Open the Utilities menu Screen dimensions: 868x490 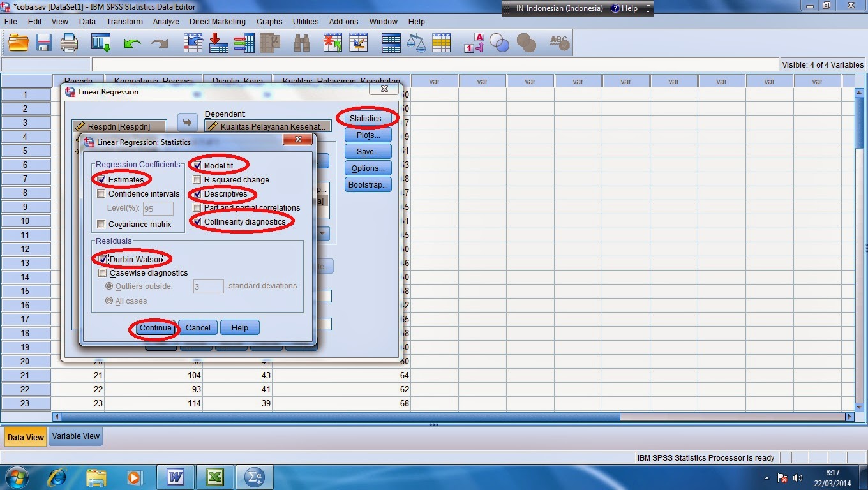pos(306,22)
